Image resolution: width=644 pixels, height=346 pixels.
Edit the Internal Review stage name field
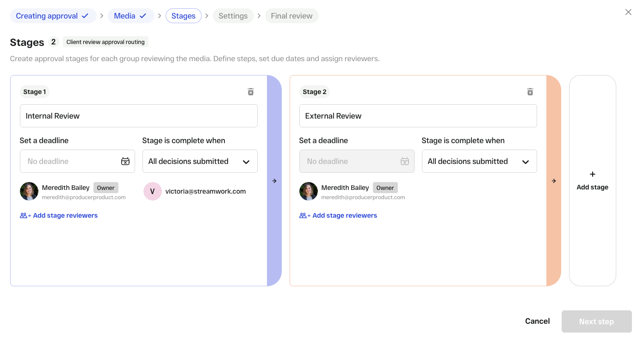139,116
